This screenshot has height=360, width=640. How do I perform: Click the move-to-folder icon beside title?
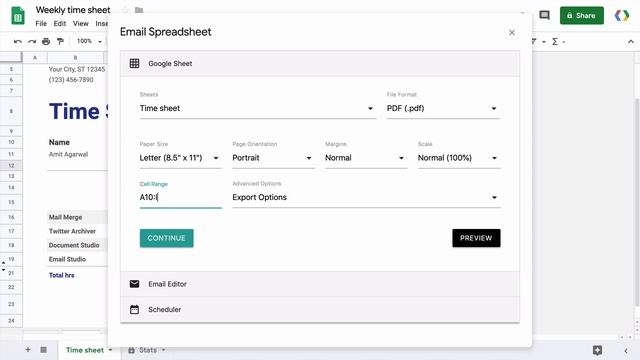pos(139,10)
